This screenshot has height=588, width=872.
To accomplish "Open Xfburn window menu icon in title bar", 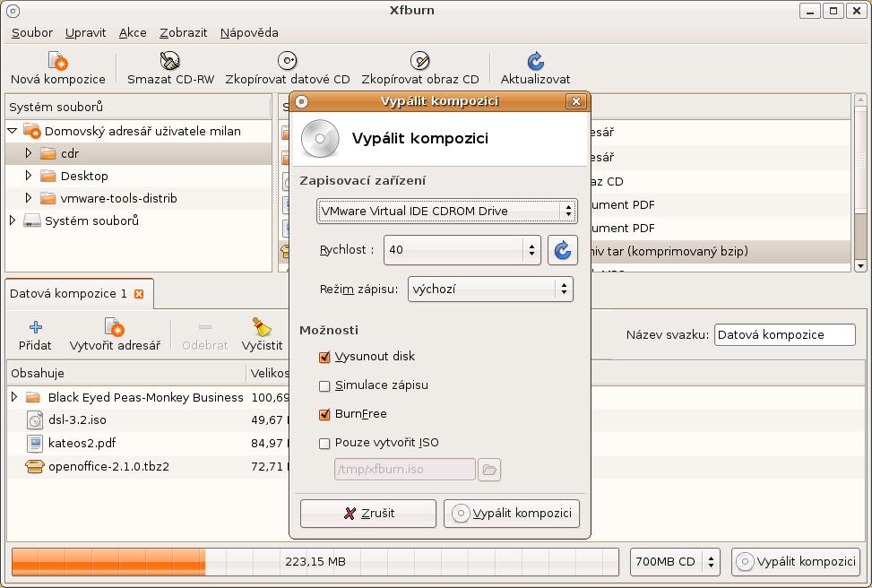I will click(13, 11).
